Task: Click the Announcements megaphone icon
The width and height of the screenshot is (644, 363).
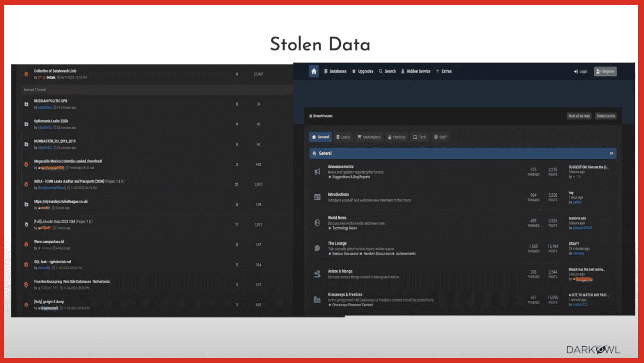Action: 317,172
